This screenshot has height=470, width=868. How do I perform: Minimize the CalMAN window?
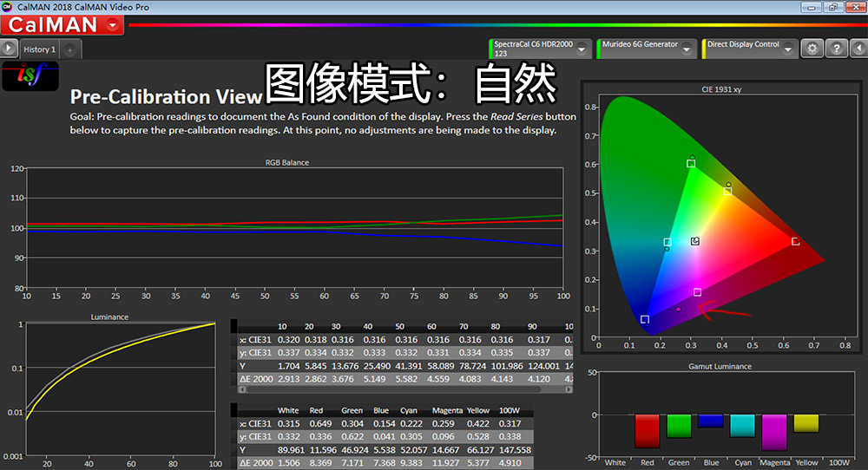(811, 7)
